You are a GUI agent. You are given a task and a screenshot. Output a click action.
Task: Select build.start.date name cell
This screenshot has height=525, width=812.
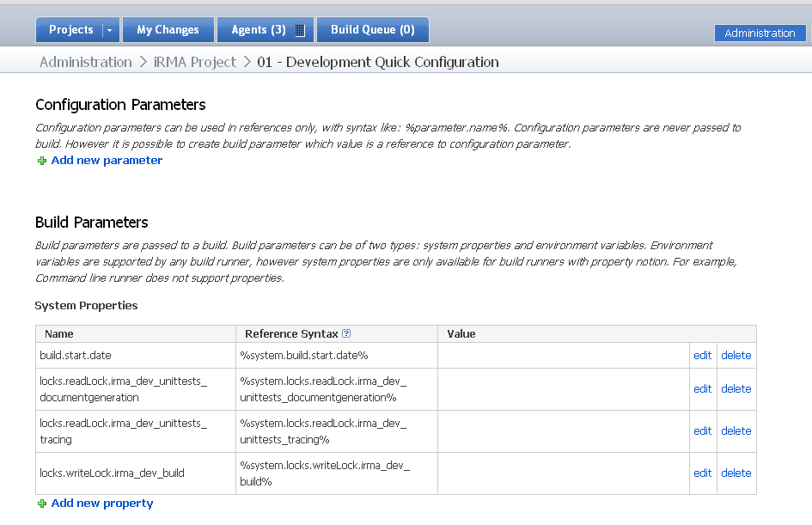point(136,355)
